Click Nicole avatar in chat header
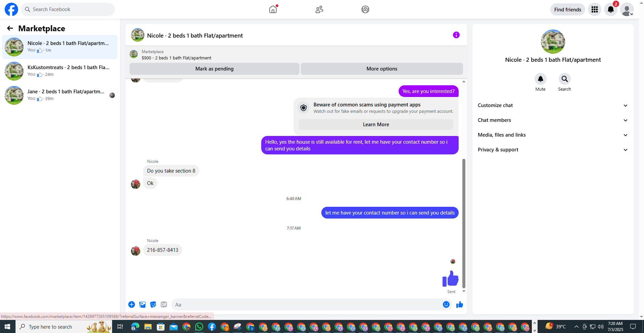This screenshot has height=333, width=644. [x=138, y=35]
